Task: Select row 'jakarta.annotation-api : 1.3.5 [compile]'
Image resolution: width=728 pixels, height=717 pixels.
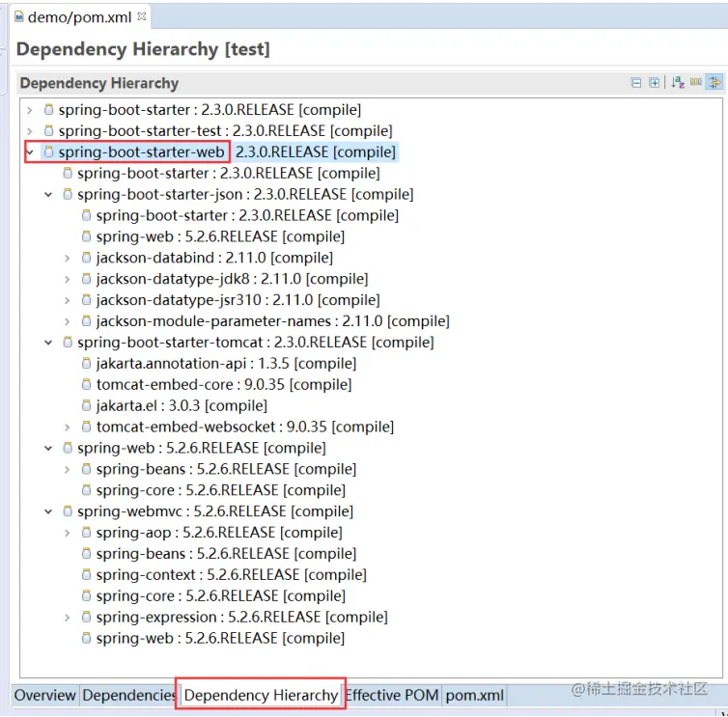Action: [x=226, y=363]
